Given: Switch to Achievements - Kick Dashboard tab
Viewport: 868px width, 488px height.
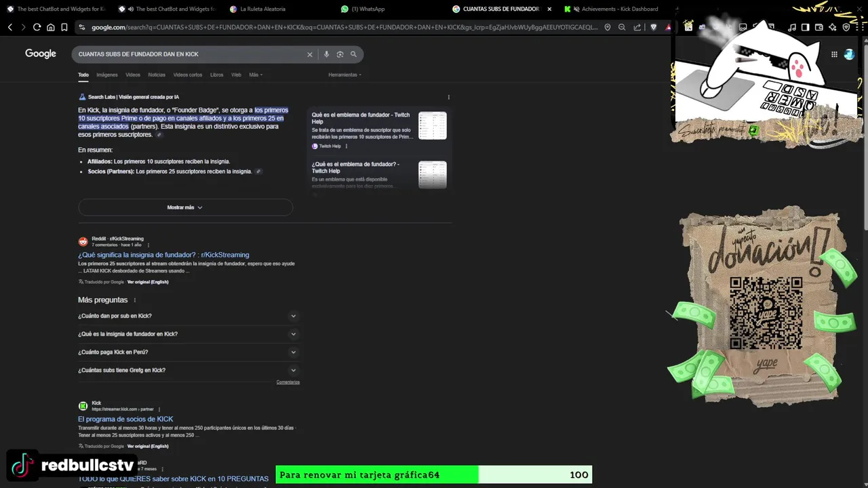Looking at the screenshot, I should (x=615, y=9).
